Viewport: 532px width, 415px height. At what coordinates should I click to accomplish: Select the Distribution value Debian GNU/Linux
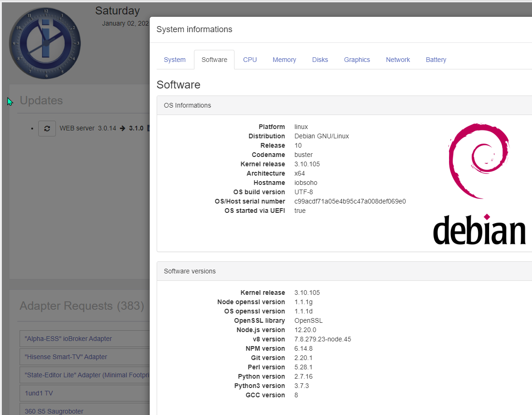(321, 136)
